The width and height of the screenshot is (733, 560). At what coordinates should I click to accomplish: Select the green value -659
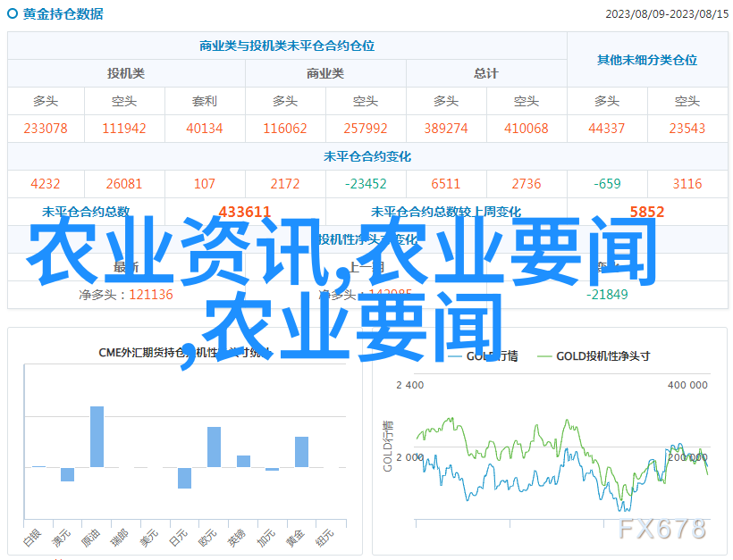click(x=607, y=184)
